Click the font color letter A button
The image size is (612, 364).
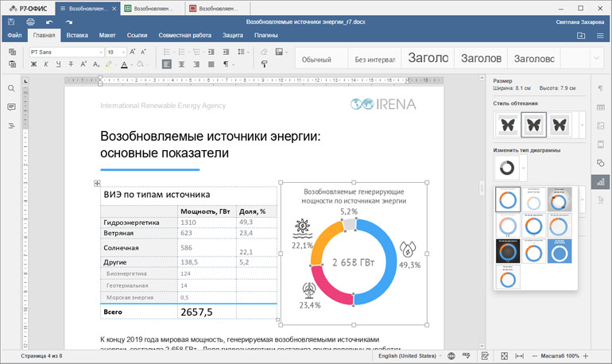124,64
